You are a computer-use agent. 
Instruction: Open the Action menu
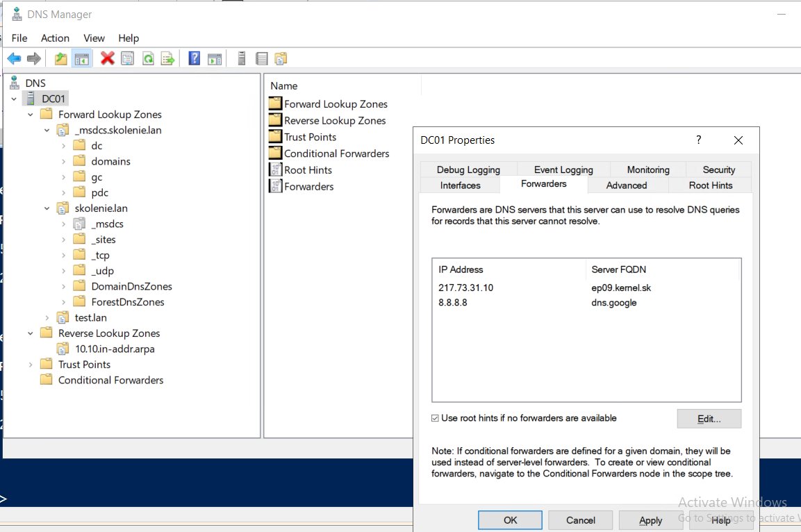coord(55,38)
